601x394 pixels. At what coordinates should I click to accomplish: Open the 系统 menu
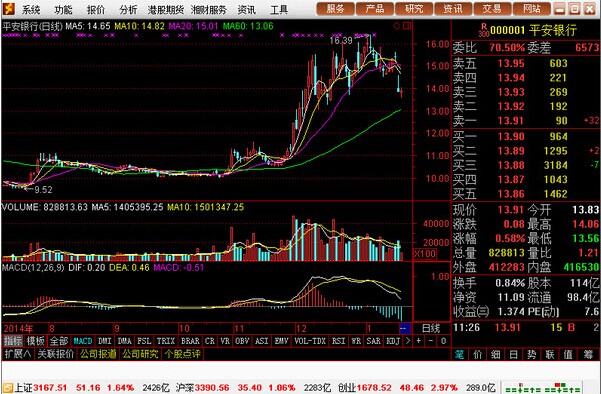click(31, 9)
